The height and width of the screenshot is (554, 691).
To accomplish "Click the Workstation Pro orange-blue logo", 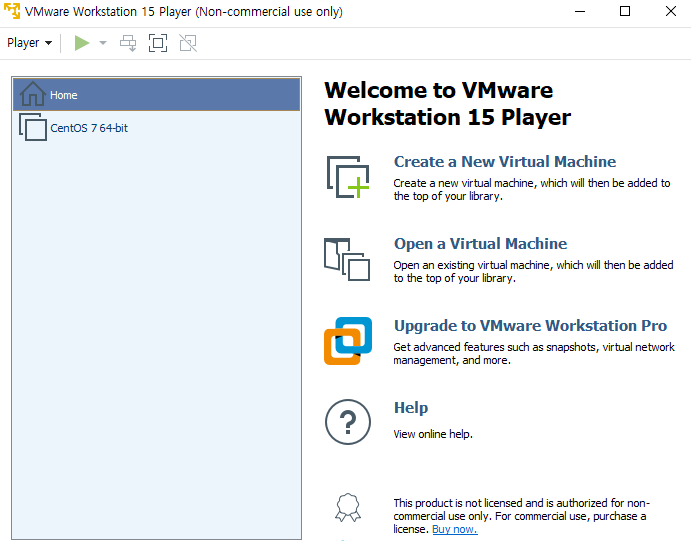I will pos(348,341).
